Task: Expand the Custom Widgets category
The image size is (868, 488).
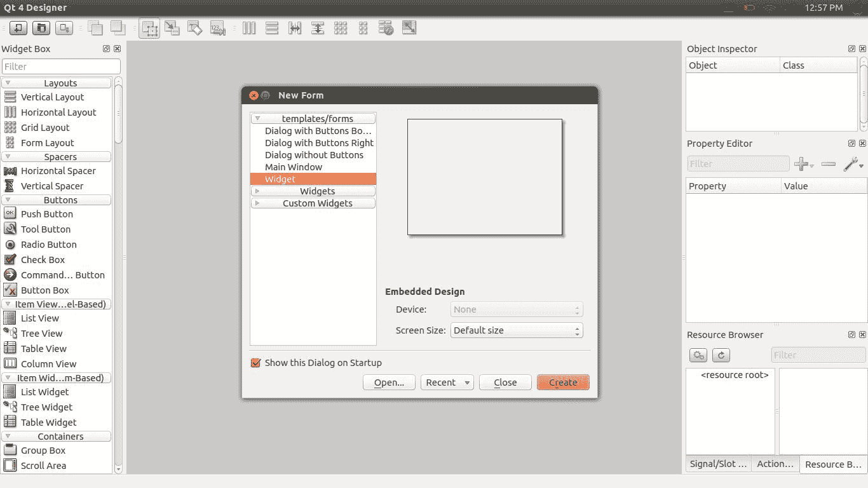Action: coord(257,203)
